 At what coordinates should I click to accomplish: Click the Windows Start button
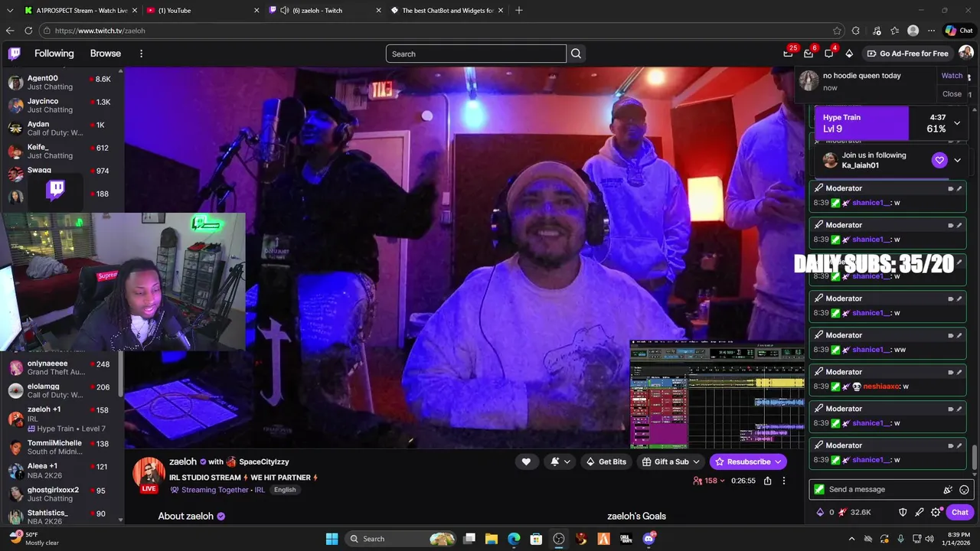pyautogui.click(x=332, y=539)
